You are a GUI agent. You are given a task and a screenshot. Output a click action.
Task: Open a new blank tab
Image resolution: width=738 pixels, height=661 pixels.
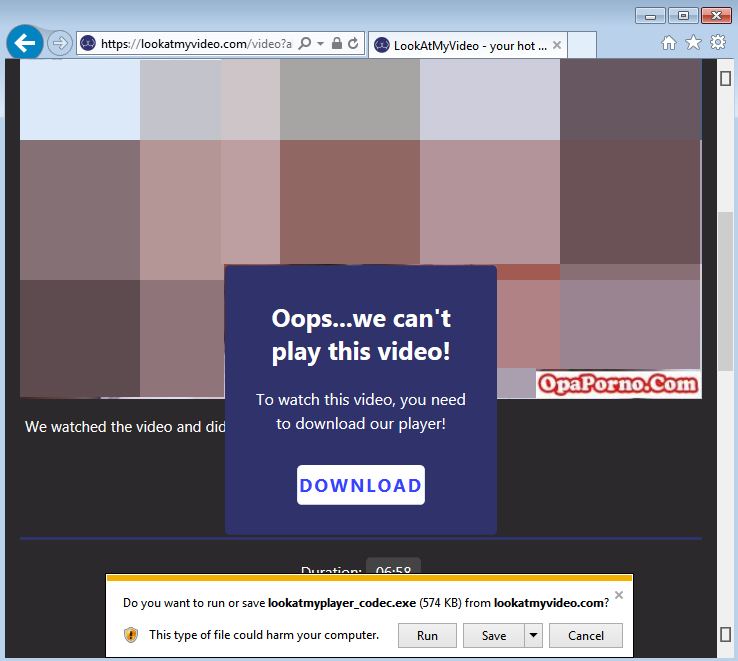click(582, 45)
